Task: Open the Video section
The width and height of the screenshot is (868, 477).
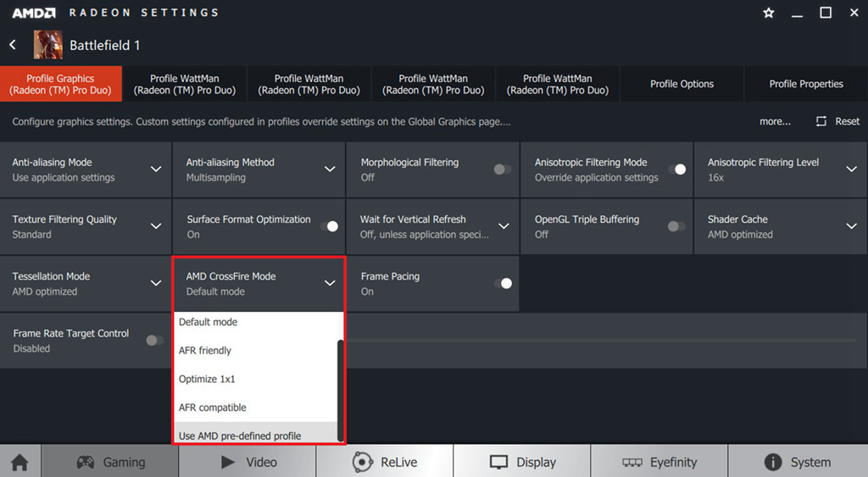Action: (x=248, y=462)
